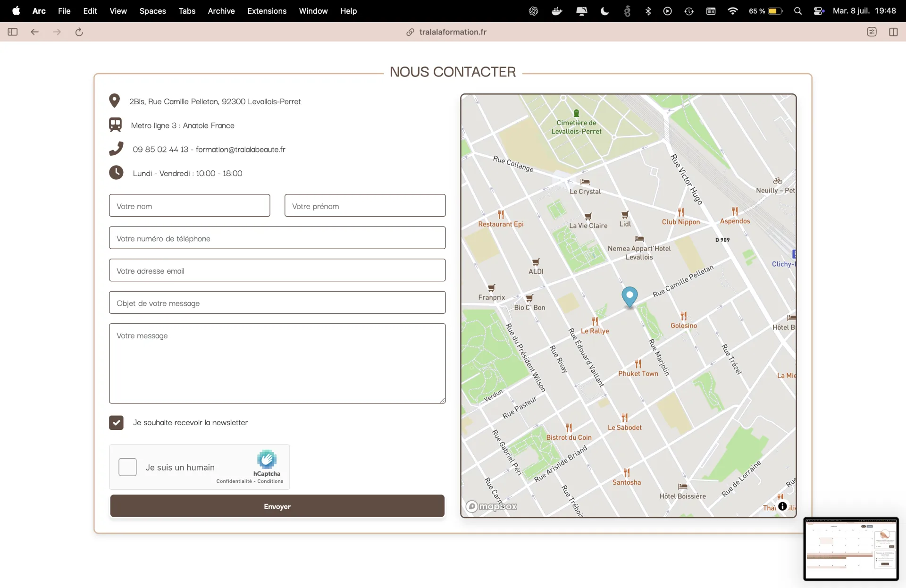The image size is (906, 588).
Task: Open the Spaces menu
Action: tap(152, 11)
